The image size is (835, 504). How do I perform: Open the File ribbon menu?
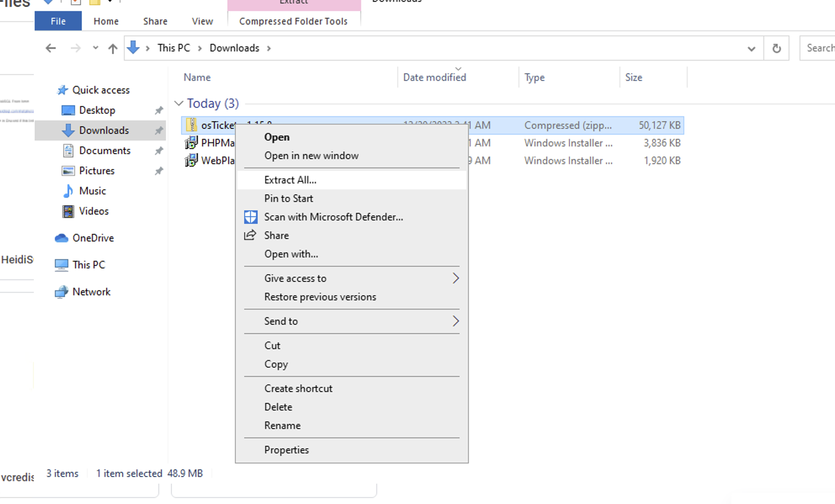click(x=58, y=21)
